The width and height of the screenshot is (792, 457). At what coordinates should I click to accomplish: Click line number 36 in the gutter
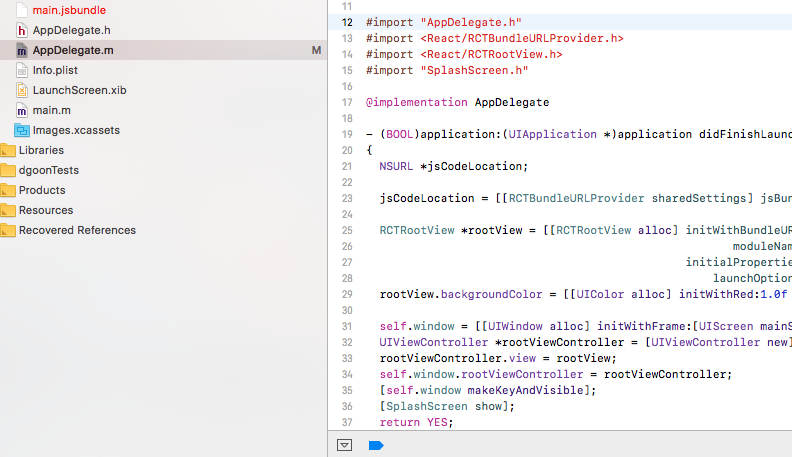(347, 407)
